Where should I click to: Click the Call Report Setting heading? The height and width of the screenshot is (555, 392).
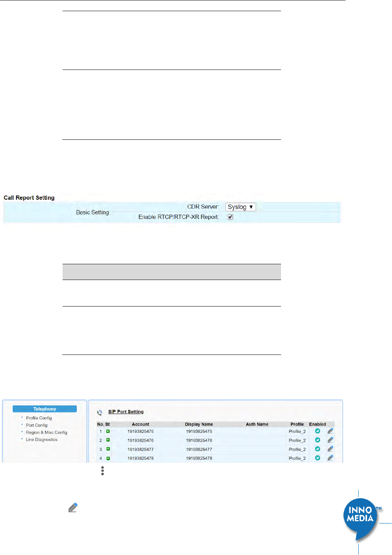point(29,198)
